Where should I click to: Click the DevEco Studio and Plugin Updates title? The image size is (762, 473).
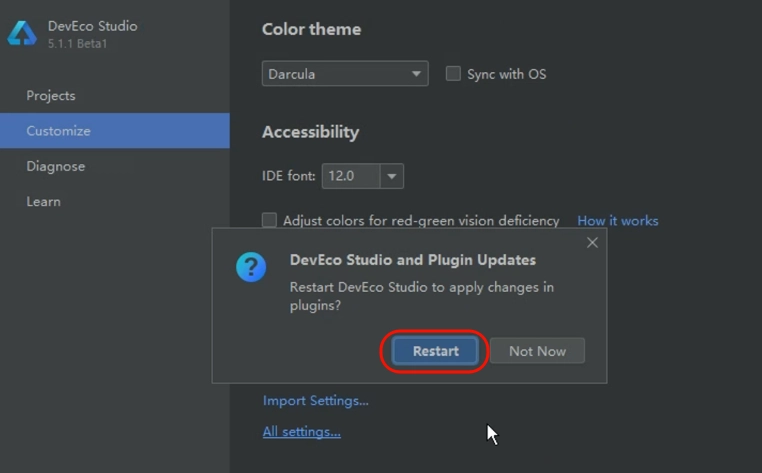tap(413, 260)
